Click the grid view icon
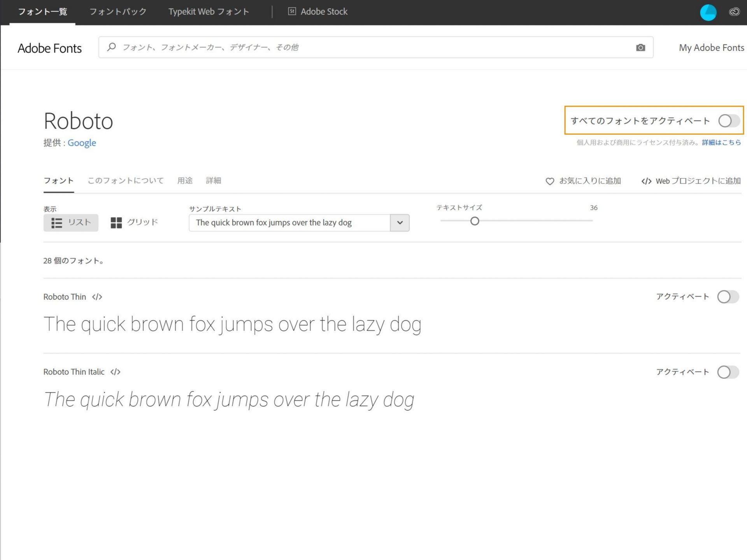Viewport: 747px width, 560px height. [116, 223]
